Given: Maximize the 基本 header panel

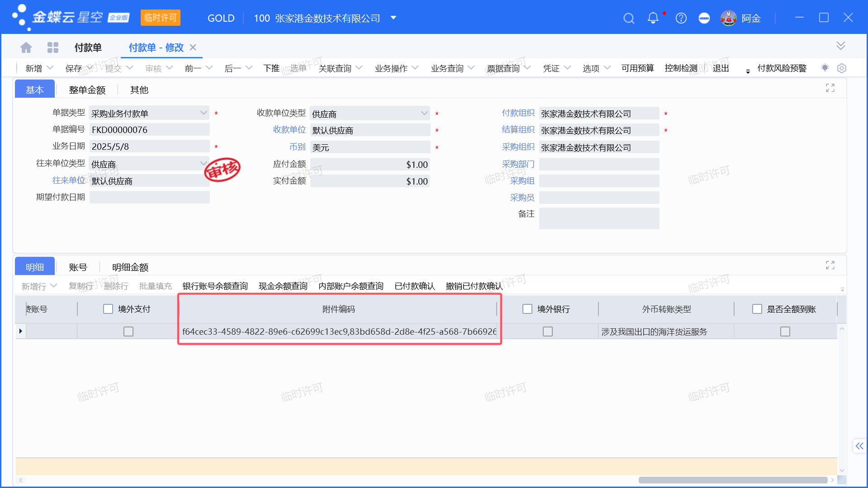Looking at the screenshot, I should coord(830,88).
